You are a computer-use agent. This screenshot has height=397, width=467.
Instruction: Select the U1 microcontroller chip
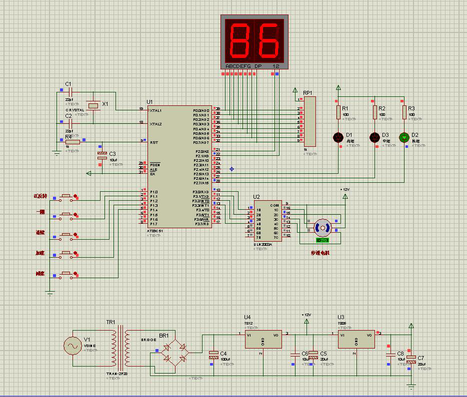pyautogui.click(x=180, y=167)
